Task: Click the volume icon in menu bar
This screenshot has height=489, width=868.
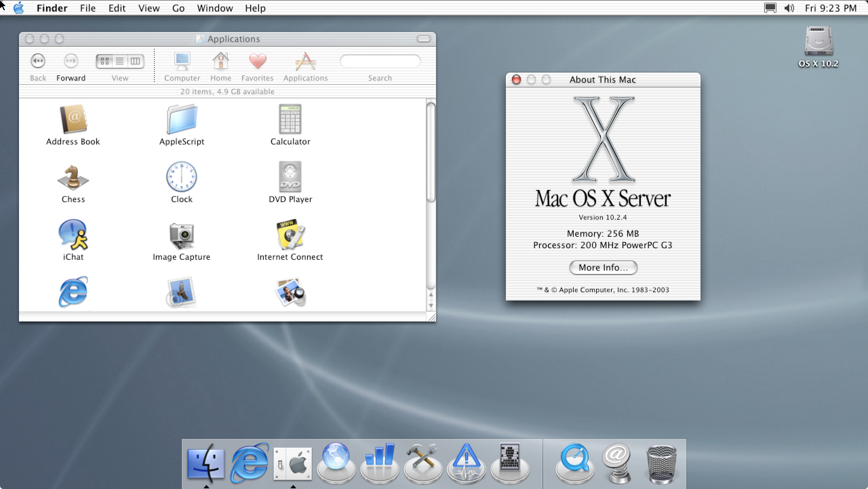Action: click(x=789, y=8)
